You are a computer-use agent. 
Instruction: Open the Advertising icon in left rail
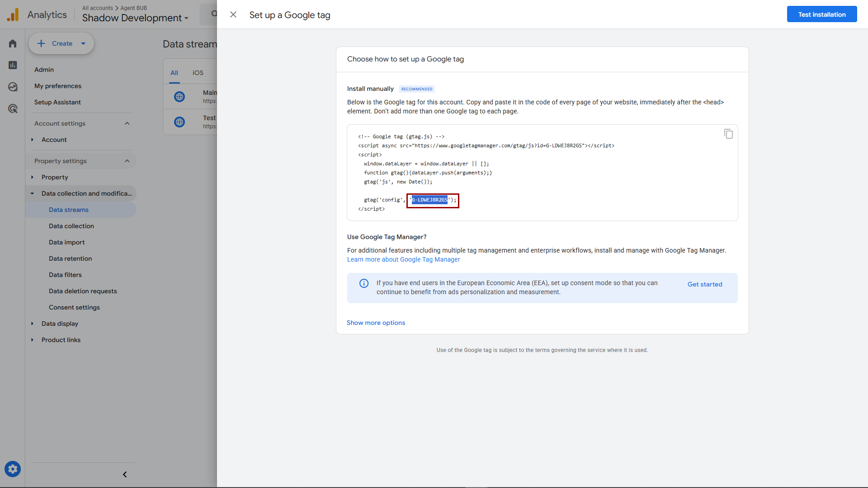[x=13, y=108]
